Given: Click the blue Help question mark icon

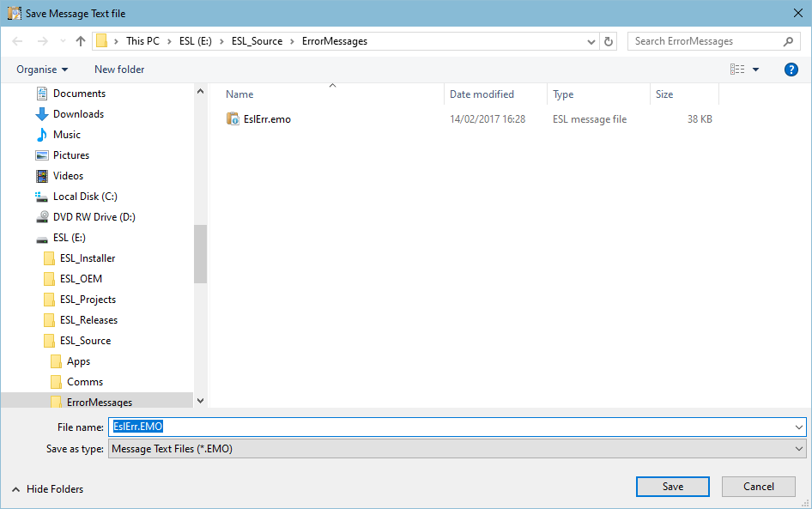Looking at the screenshot, I should [x=791, y=70].
